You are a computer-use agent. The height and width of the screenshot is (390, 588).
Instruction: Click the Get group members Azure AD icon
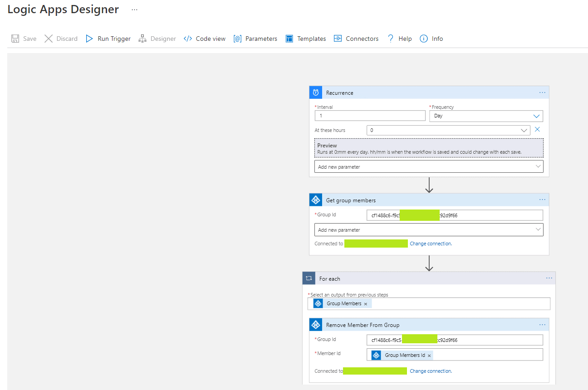pyautogui.click(x=316, y=200)
